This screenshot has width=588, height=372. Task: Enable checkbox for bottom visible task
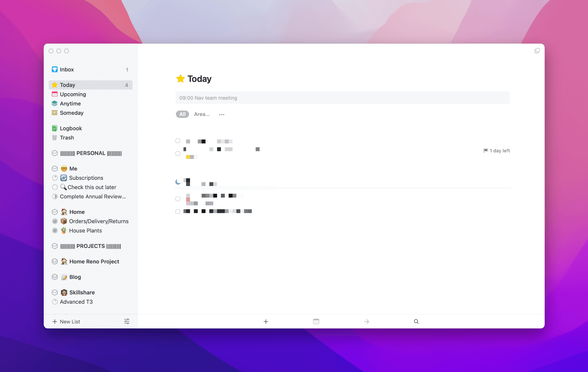[178, 211]
